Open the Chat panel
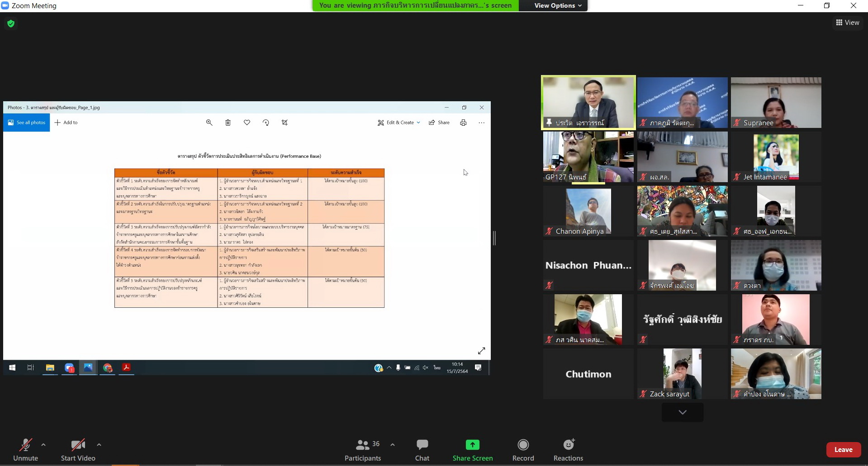The width and height of the screenshot is (868, 466). click(422, 450)
